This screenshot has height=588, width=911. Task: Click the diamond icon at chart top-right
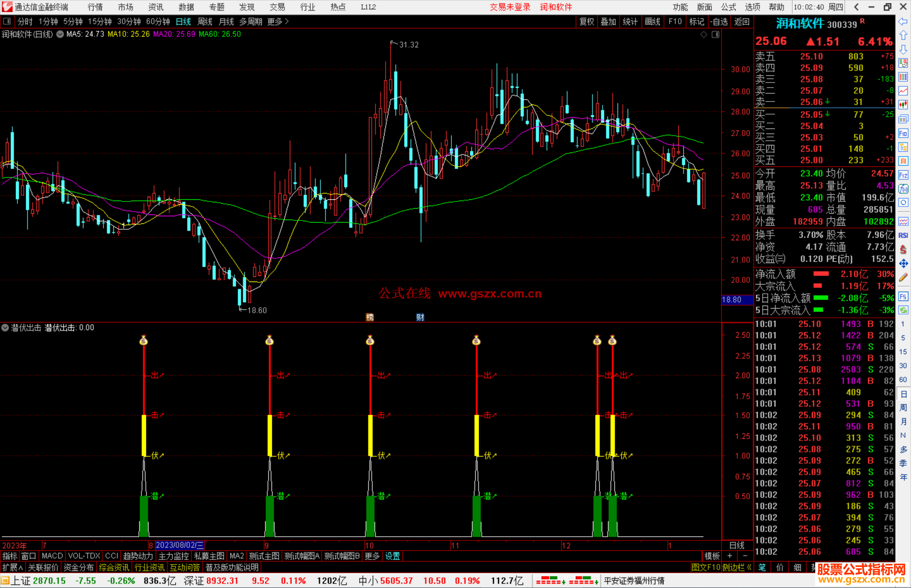(x=703, y=35)
